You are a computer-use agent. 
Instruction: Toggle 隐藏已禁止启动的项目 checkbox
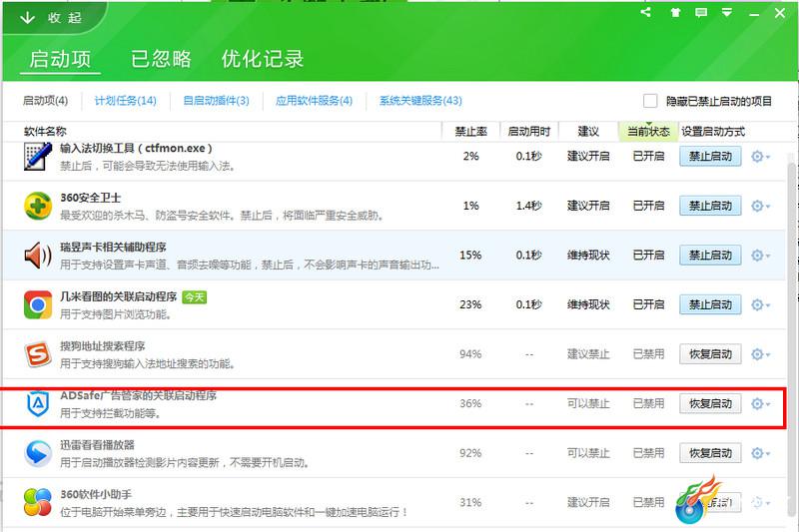click(650, 101)
